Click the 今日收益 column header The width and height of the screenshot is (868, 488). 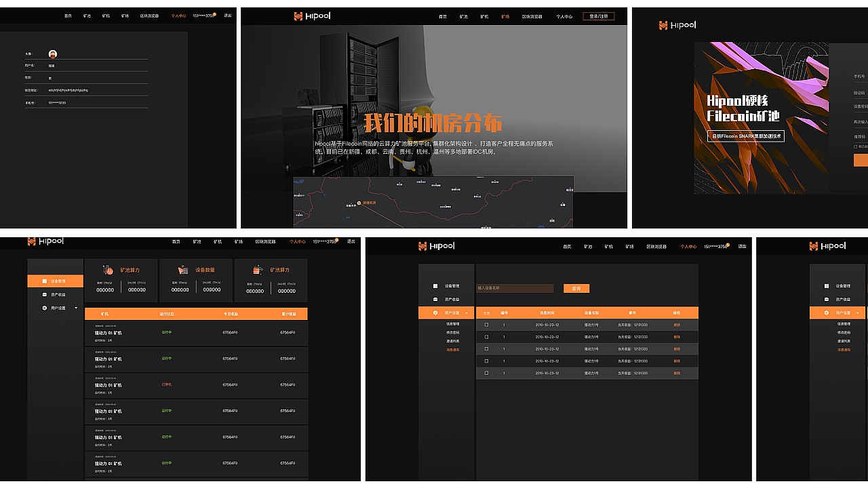tap(231, 314)
